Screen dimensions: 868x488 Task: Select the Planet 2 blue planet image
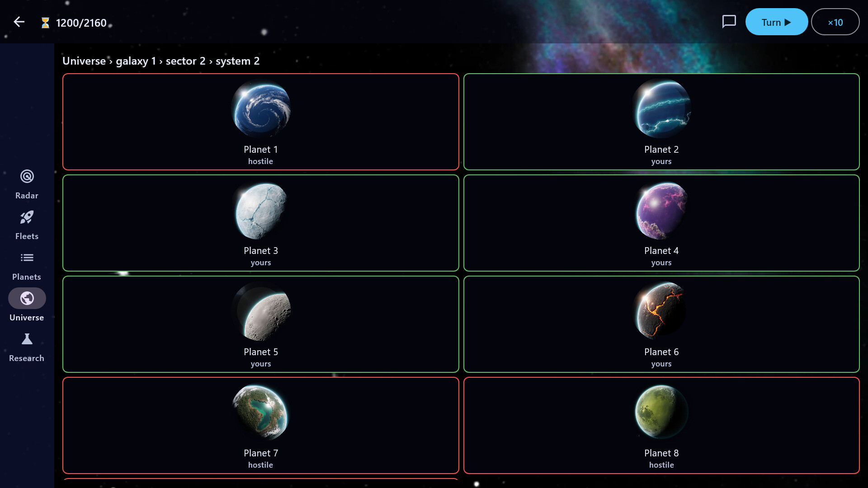[x=661, y=108]
